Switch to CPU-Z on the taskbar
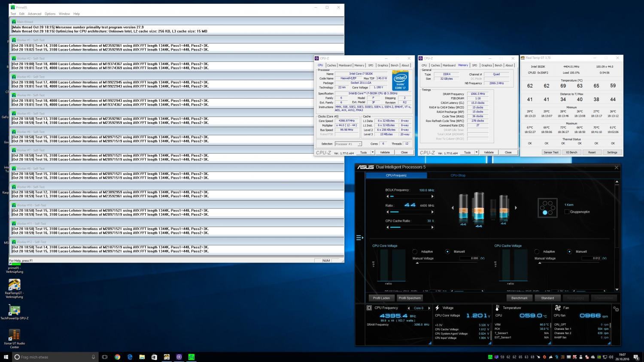This screenshot has height=362, width=644. point(179,357)
